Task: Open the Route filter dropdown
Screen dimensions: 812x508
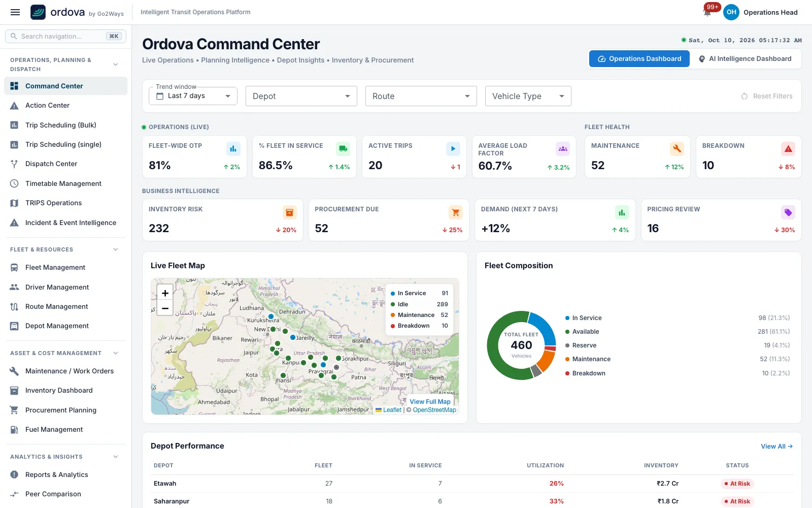Action: pos(421,96)
